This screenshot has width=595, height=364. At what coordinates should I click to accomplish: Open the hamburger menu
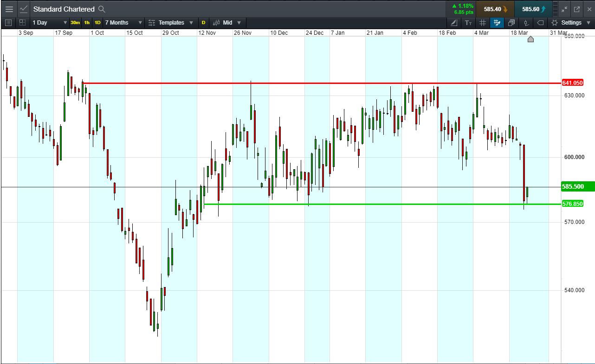click(8, 9)
